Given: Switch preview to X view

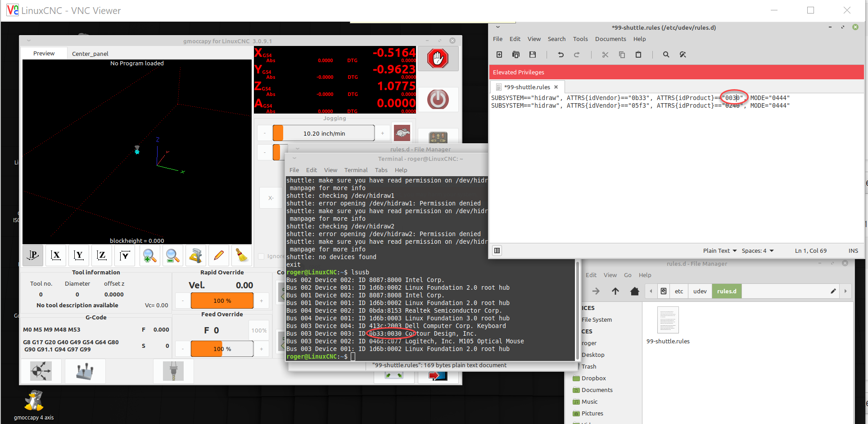Looking at the screenshot, I should click(56, 256).
